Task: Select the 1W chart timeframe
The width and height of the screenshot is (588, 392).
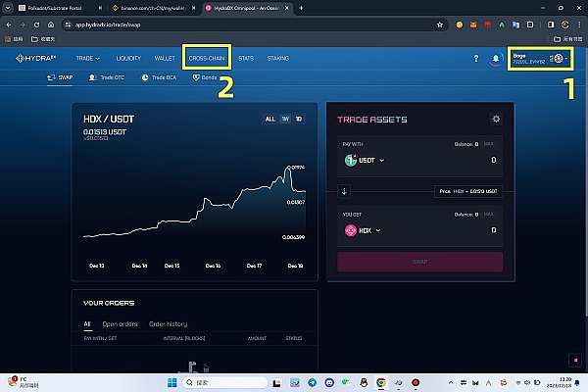Action: [x=285, y=119]
